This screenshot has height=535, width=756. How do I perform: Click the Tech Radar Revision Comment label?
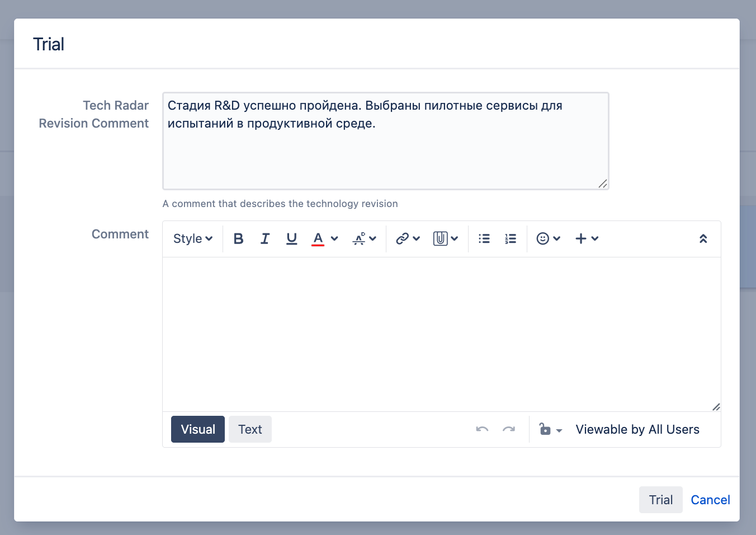93,114
